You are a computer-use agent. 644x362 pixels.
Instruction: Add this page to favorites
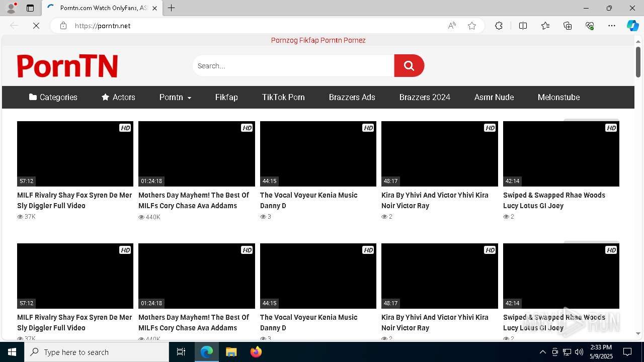pos(472,26)
